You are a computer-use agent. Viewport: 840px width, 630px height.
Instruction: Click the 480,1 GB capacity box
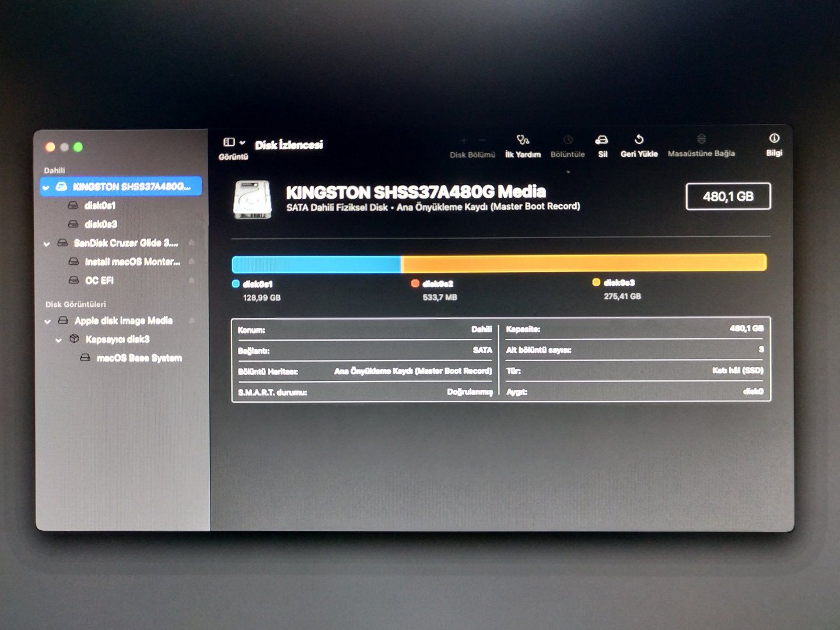click(728, 197)
